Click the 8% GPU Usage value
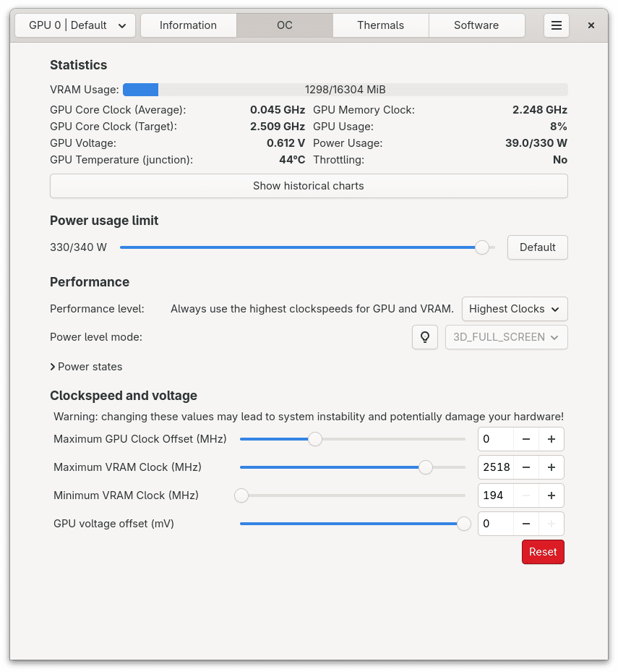The image size is (618, 672). [559, 127]
